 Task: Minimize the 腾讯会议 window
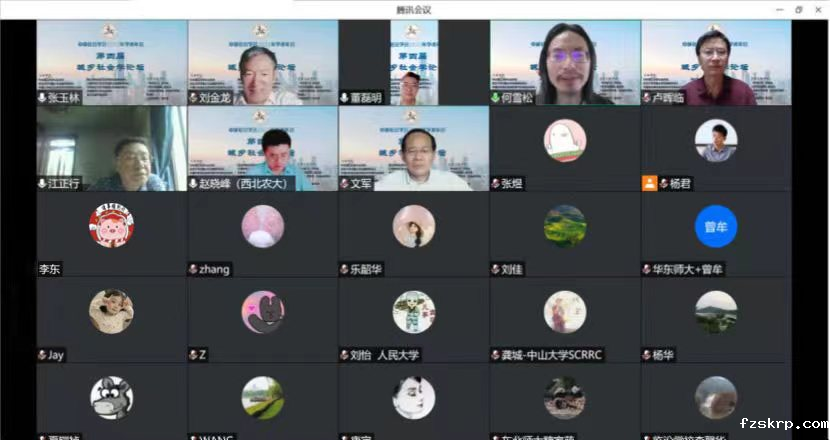coord(780,10)
